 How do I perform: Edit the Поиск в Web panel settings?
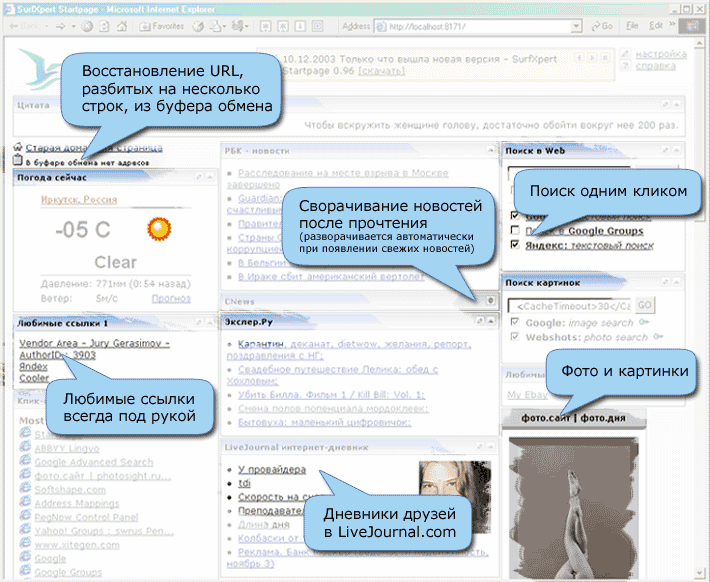[665, 150]
